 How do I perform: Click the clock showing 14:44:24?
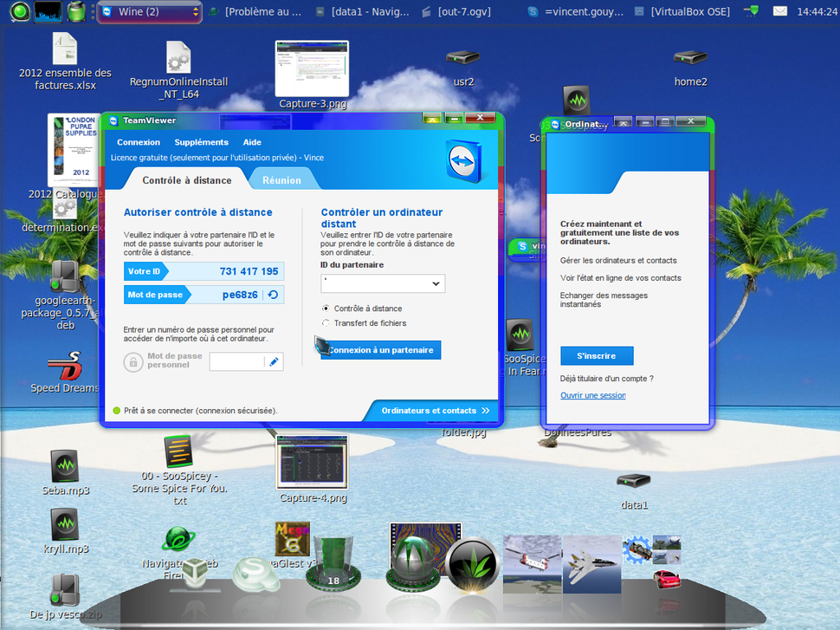click(817, 12)
